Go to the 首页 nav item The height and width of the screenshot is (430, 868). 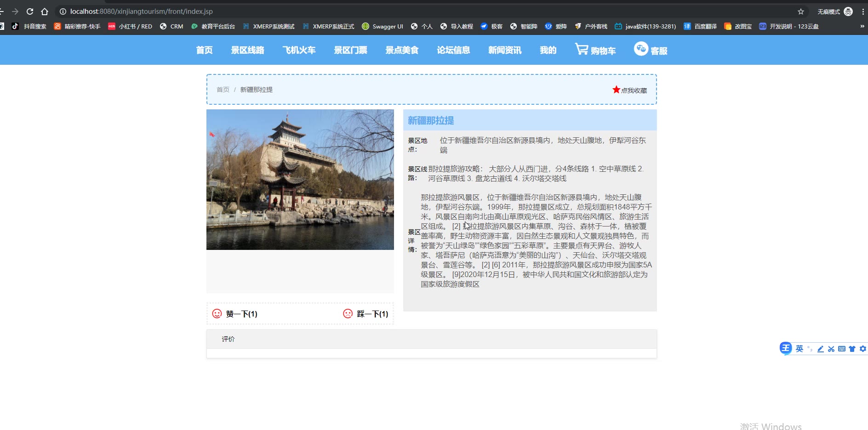pyautogui.click(x=204, y=50)
